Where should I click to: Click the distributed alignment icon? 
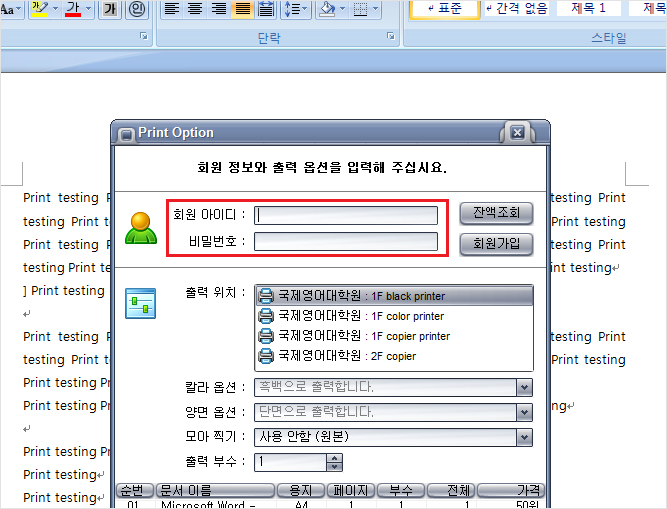tap(266, 9)
